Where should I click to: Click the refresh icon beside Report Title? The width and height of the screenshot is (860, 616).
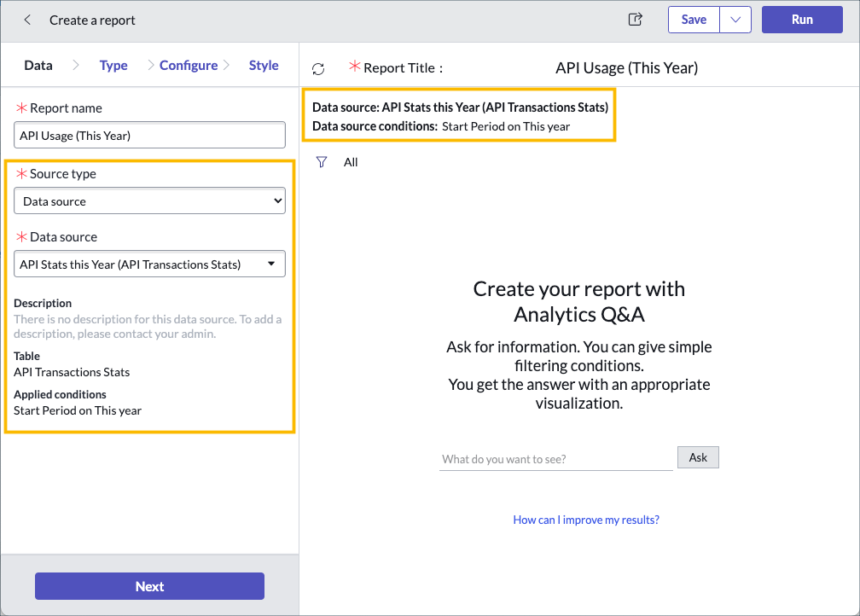[x=318, y=68]
